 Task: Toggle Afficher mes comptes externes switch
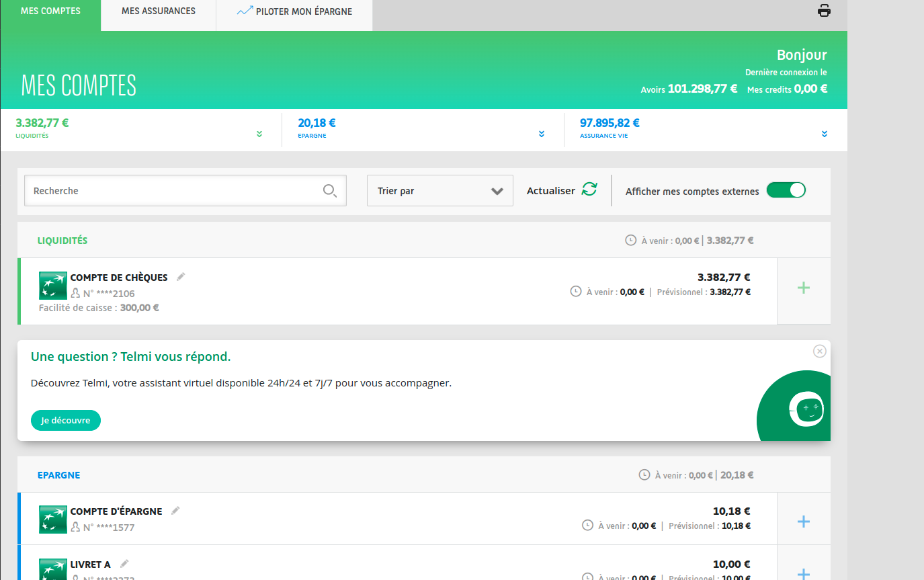pos(786,190)
